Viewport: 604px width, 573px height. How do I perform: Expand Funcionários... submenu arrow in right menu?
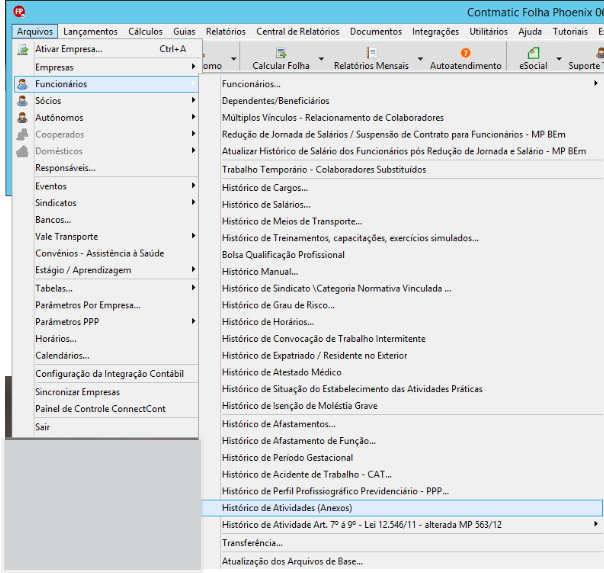click(x=596, y=83)
